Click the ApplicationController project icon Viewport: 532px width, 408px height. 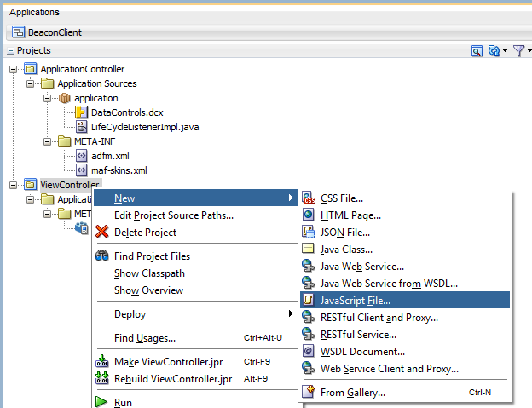(x=30, y=69)
